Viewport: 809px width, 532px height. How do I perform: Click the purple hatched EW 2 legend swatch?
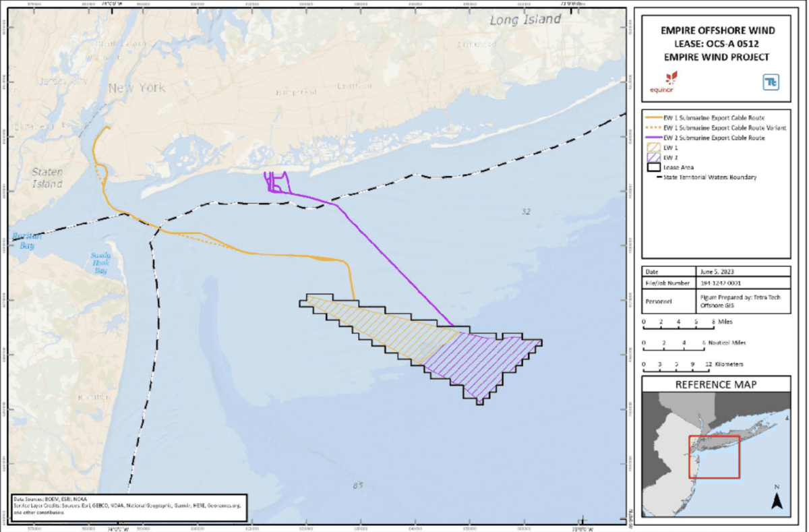653,157
